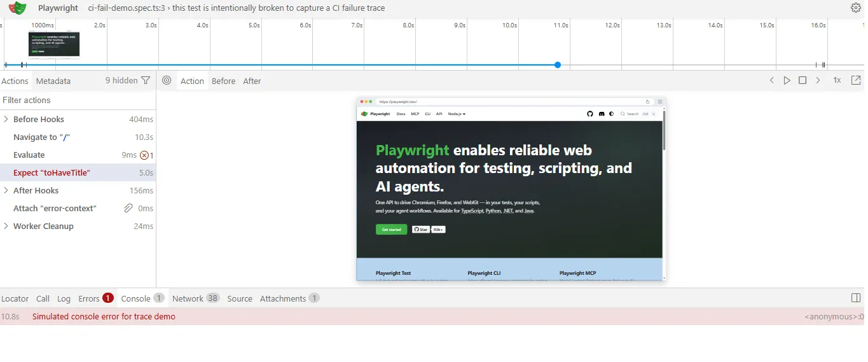Click the blue timeline handle near 11.0s
The height and width of the screenshot is (362, 868).
click(558, 65)
